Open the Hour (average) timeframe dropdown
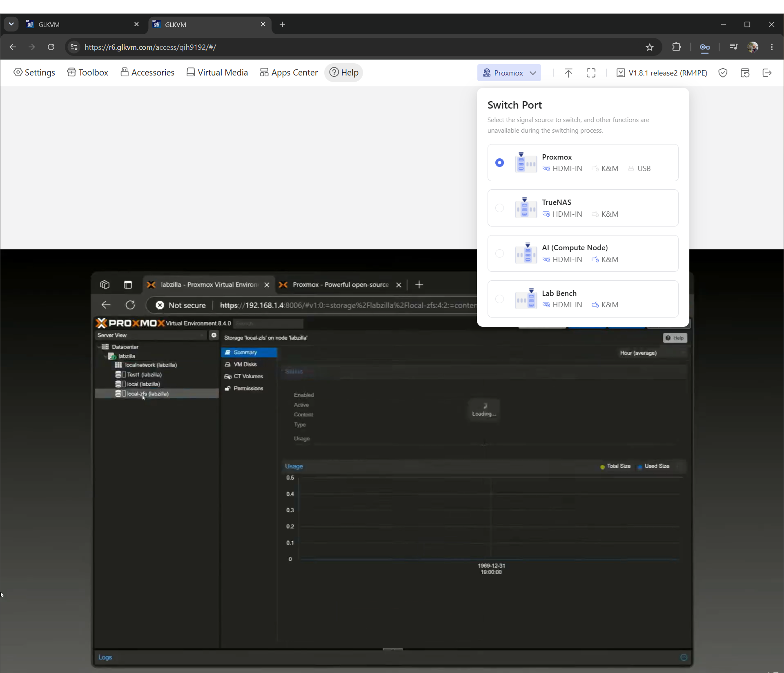Image resolution: width=784 pixels, height=673 pixels. click(652, 353)
